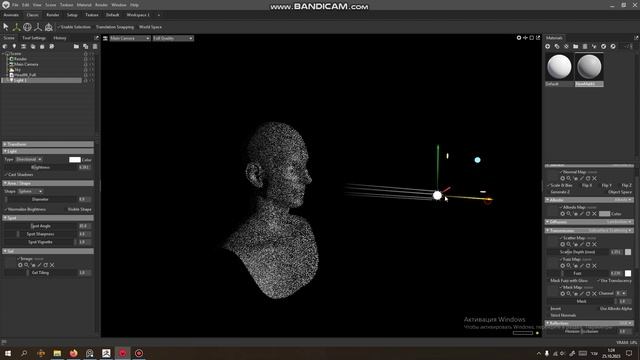Open the History tab
The width and height of the screenshot is (640, 360).
60,38
